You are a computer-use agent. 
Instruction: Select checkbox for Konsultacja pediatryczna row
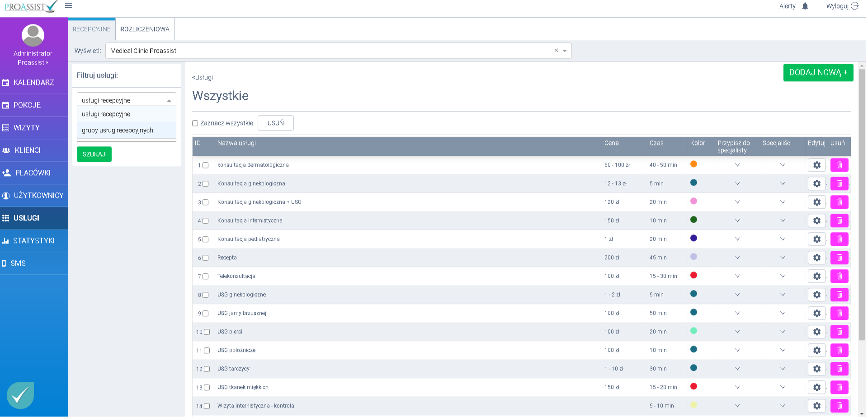click(x=205, y=239)
